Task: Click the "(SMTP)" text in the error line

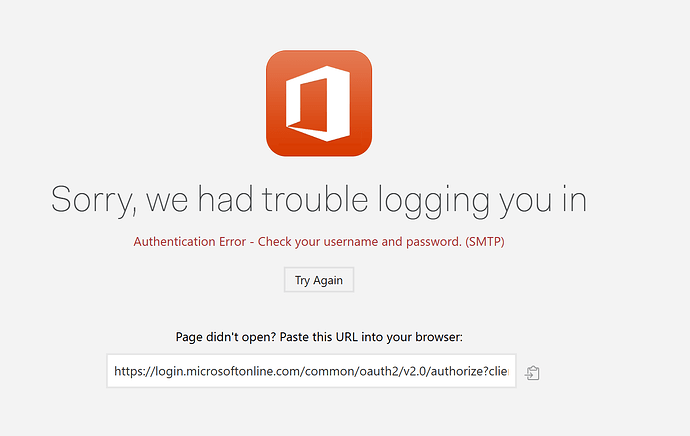Action: [x=490, y=242]
